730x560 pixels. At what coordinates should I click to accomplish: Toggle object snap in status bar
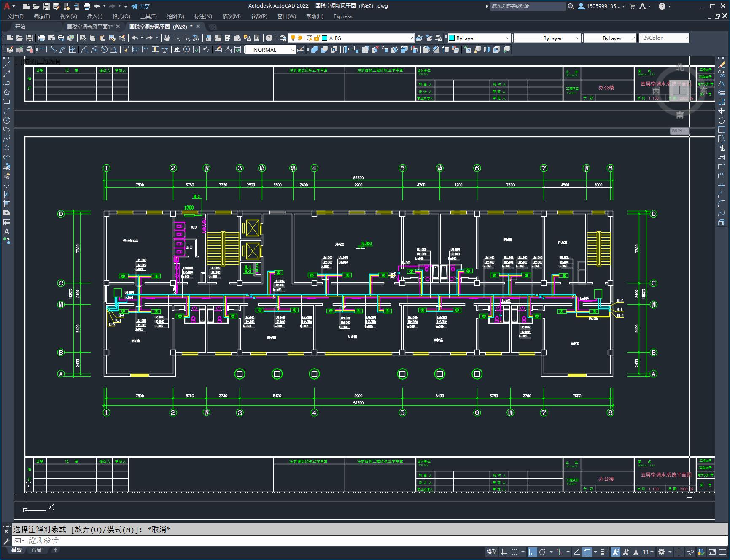point(587,552)
